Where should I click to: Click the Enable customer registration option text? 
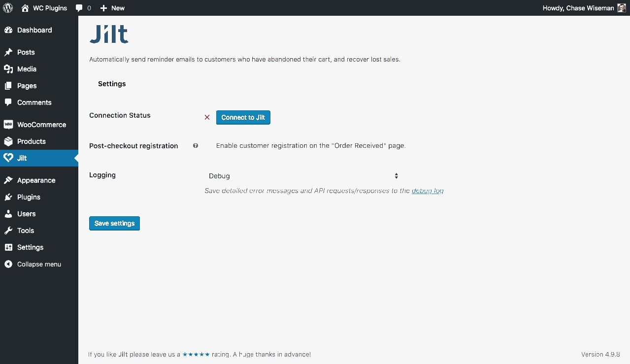tap(311, 146)
